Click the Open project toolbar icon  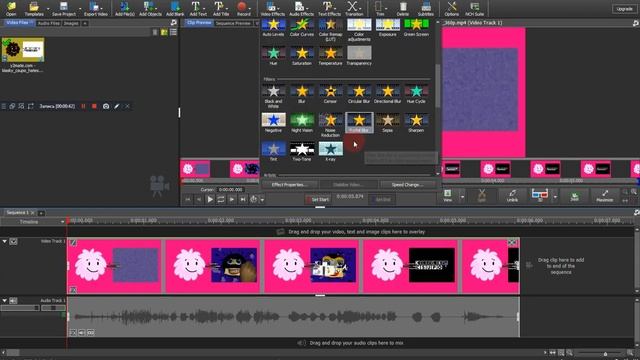[11, 8]
